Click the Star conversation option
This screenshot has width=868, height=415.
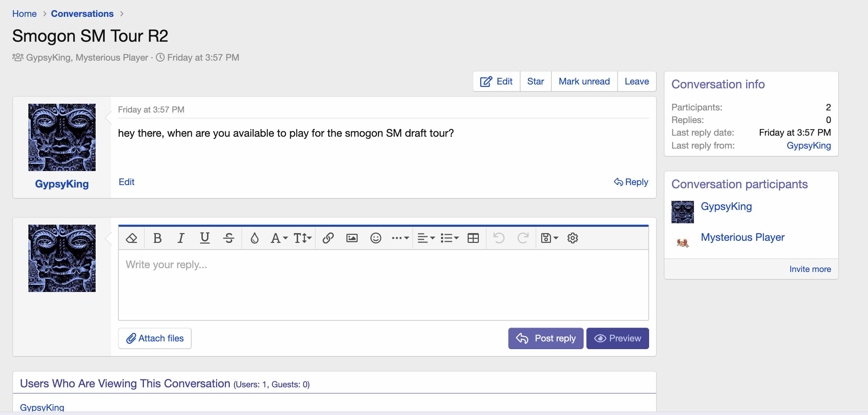pos(535,81)
